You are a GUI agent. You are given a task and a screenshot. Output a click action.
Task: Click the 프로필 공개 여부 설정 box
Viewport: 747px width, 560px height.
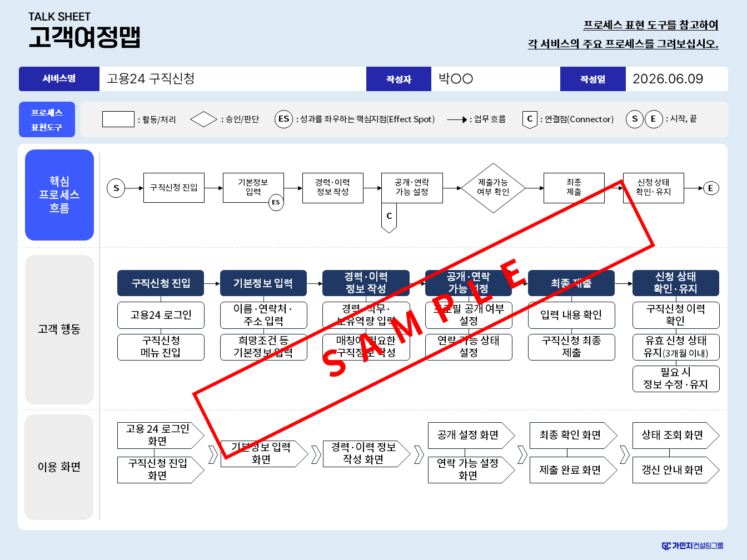[x=469, y=315]
